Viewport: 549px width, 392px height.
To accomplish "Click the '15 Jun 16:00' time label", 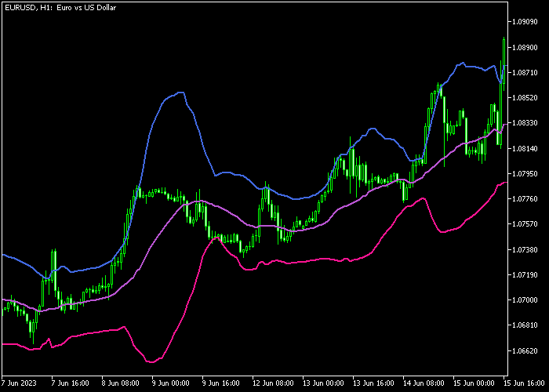I will (525, 383).
